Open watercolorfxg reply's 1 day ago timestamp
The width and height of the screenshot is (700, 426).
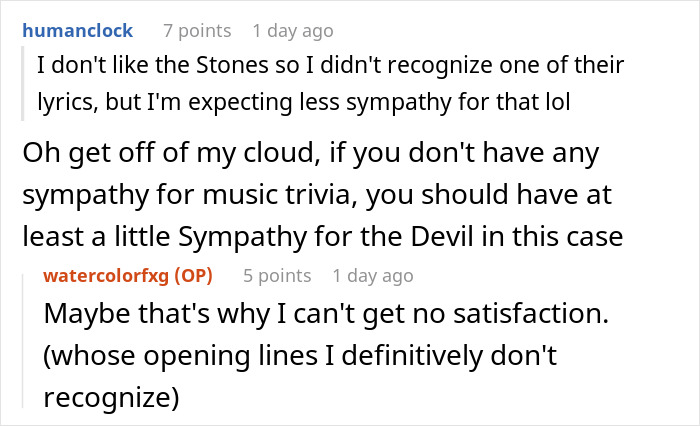pos(373,275)
